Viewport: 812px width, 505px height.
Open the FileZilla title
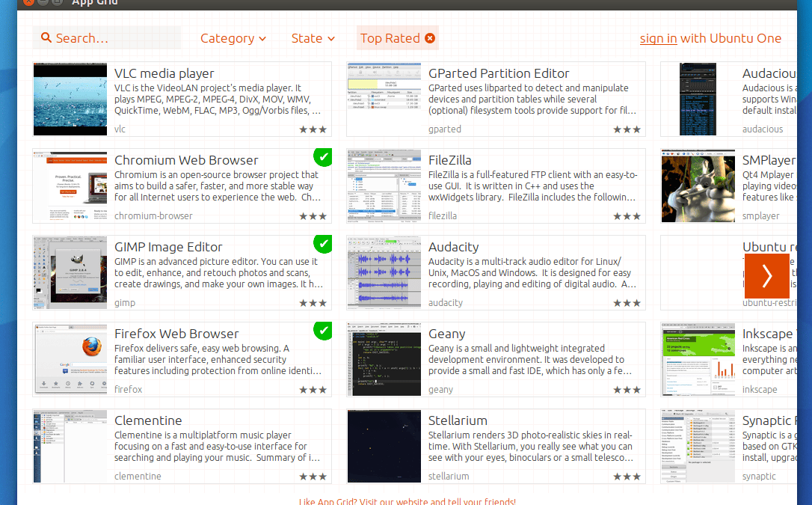[x=450, y=161]
